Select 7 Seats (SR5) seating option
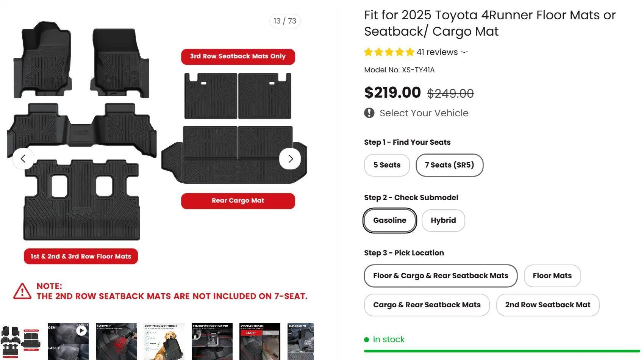The image size is (644, 360). [x=449, y=165]
